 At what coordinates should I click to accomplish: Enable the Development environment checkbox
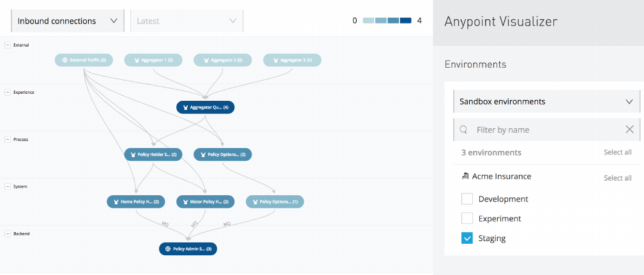(x=467, y=199)
